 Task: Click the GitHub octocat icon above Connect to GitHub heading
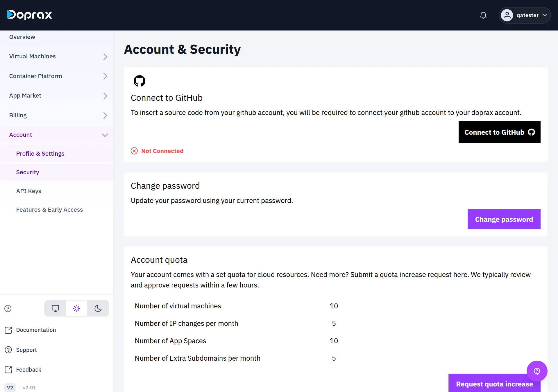point(139,81)
